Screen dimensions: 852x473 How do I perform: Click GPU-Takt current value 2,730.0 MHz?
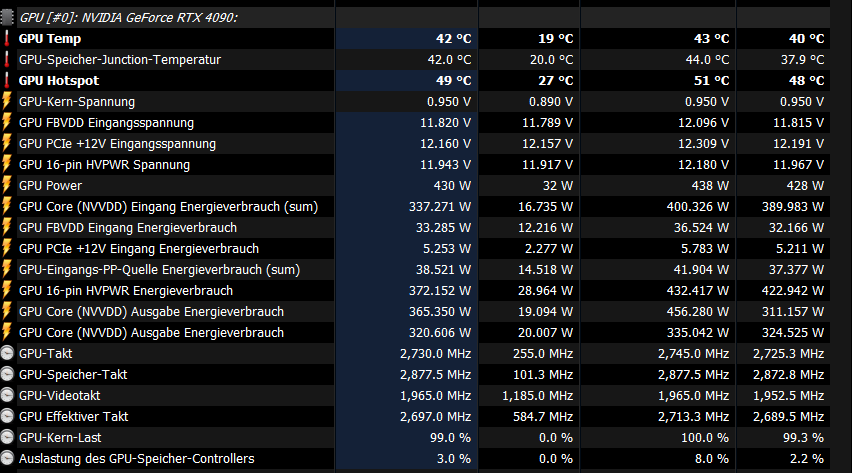tap(435, 354)
